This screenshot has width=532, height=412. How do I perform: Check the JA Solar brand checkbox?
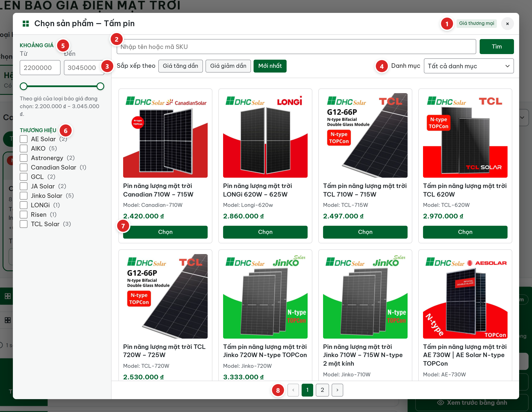coord(24,186)
